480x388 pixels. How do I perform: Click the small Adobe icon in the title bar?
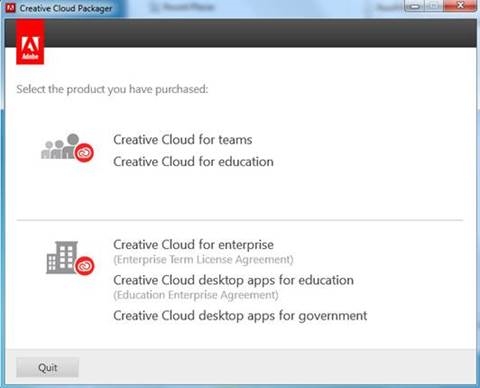click(x=11, y=8)
